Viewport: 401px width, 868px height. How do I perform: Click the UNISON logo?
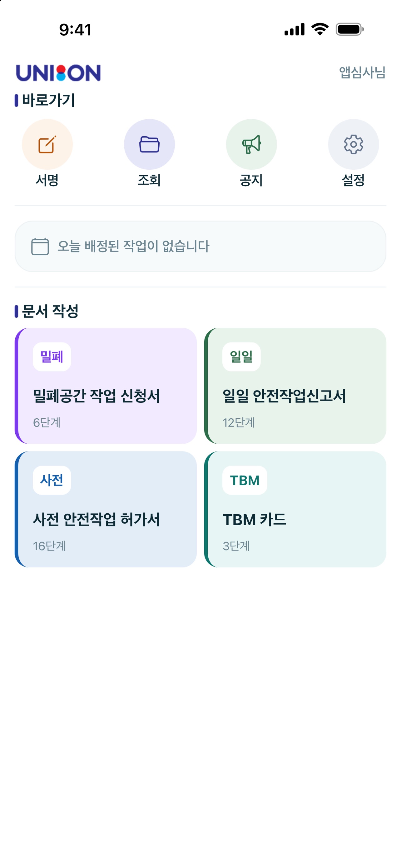coord(58,73)
